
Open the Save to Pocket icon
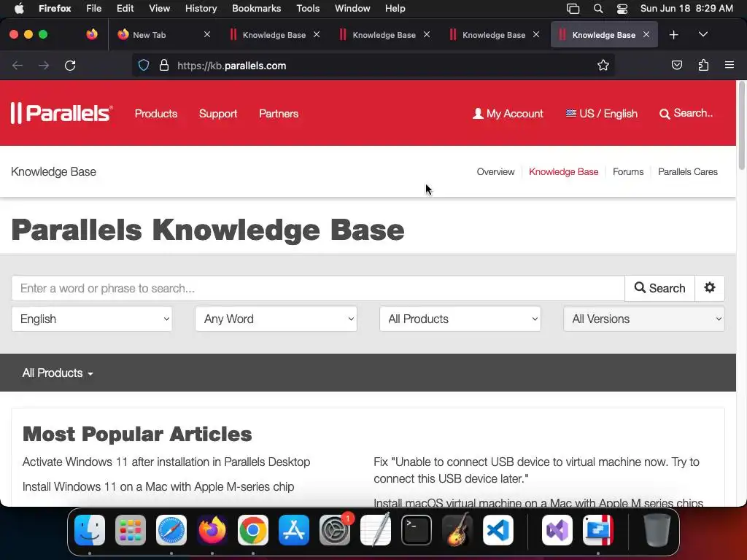676,65
